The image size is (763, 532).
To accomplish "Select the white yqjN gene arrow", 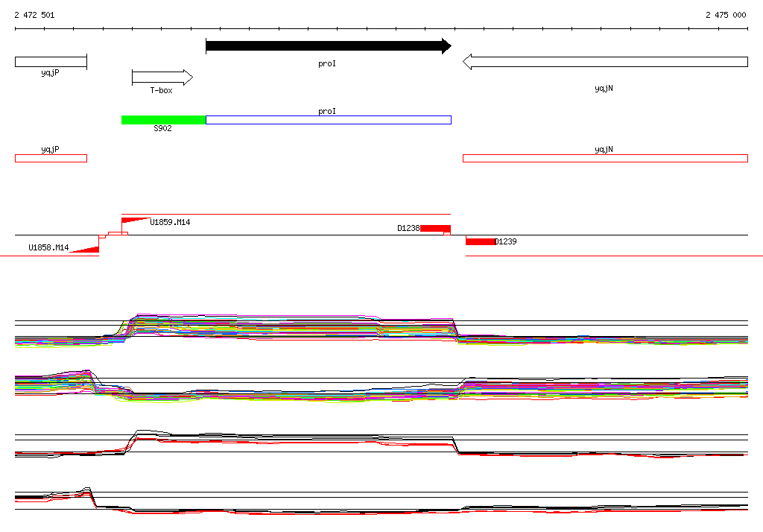I will [x=605, y=62].
